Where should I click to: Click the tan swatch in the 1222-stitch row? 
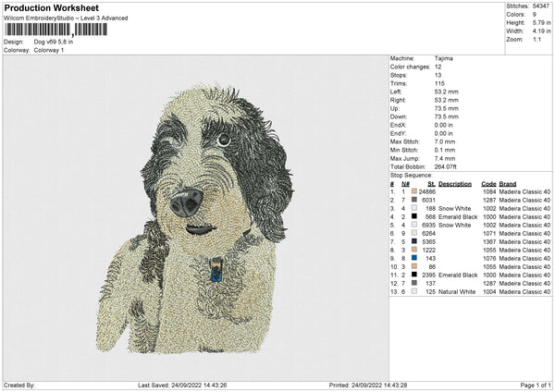point(413,250)
